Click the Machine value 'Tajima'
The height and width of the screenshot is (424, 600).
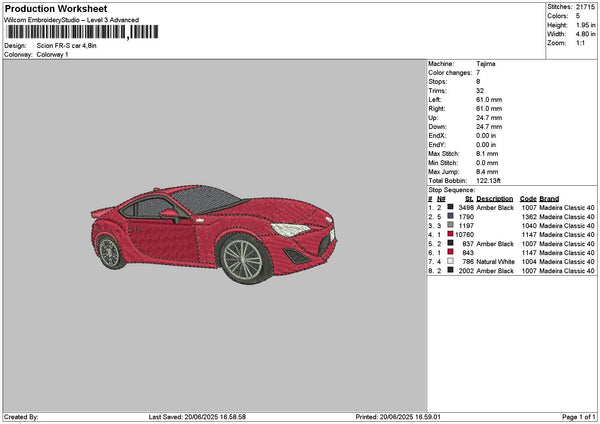click(x=486, y=64)
